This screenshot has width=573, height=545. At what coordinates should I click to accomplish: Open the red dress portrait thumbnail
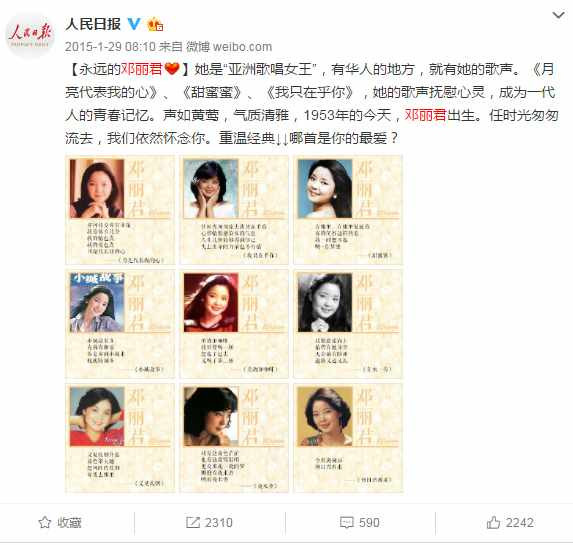click(234, 324)
